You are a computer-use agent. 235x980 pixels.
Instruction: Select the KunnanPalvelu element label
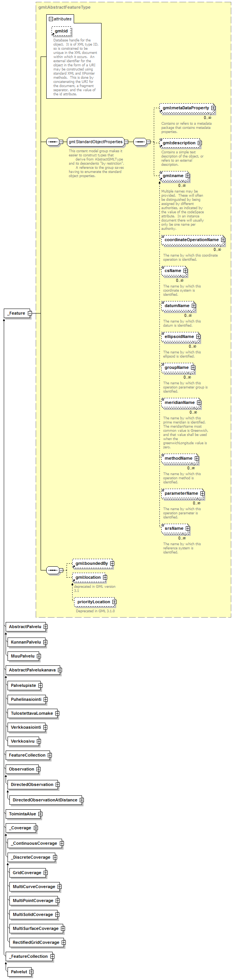26,642
